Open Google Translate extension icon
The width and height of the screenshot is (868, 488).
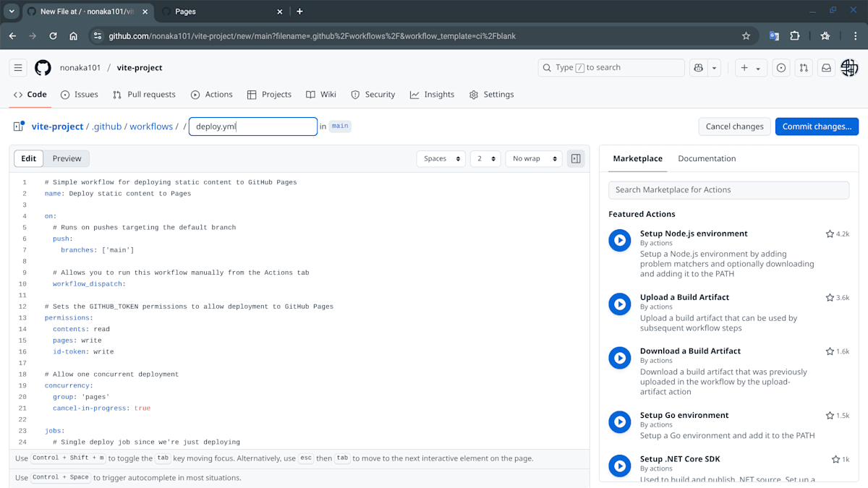pyautogui.click(x=774, y=35)
